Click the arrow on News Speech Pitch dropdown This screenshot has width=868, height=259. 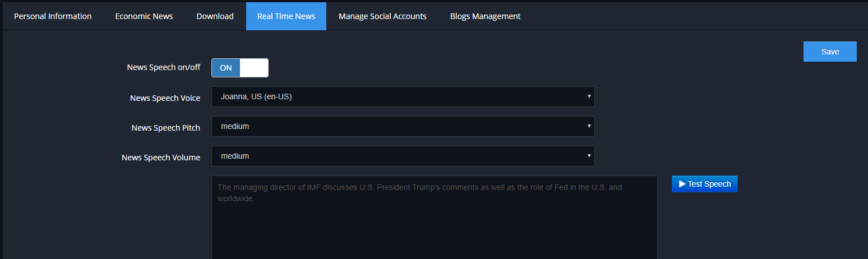pos(589,126)
